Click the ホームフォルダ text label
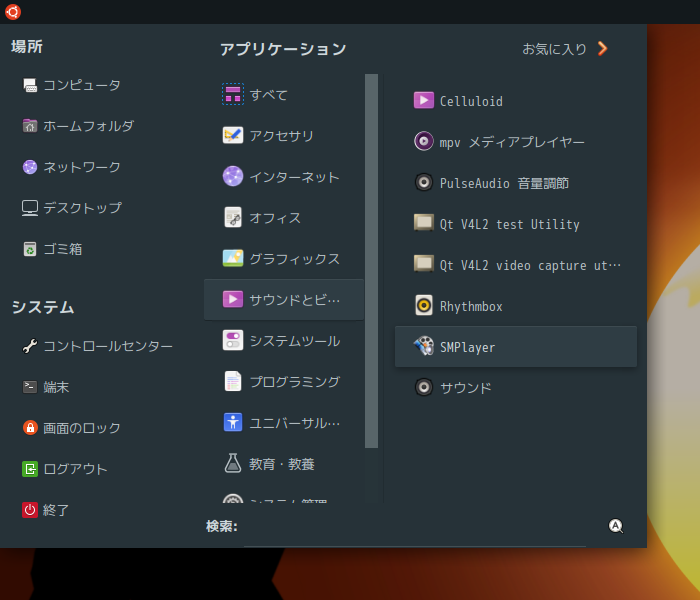This screenshot has width=700, height=600. [88, 126]
